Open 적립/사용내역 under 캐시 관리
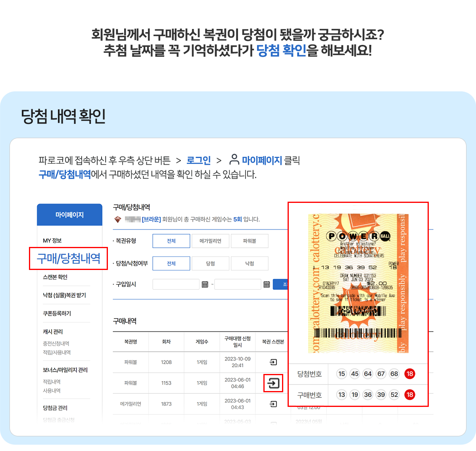Image resolution: width=476 pixels, height=451 pixels. coord(57,353)
